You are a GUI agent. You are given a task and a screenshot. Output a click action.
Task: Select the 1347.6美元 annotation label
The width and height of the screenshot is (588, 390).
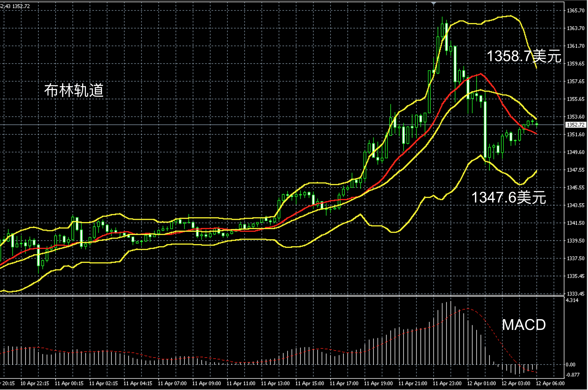pyautogui.click(x=509, y=197)
